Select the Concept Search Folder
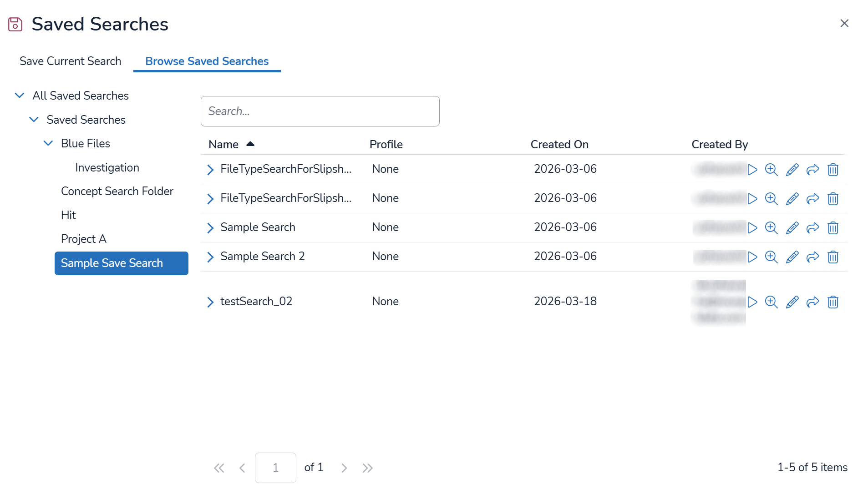The image size is (868, 499). pyautogui.click(x=117, y=191)
